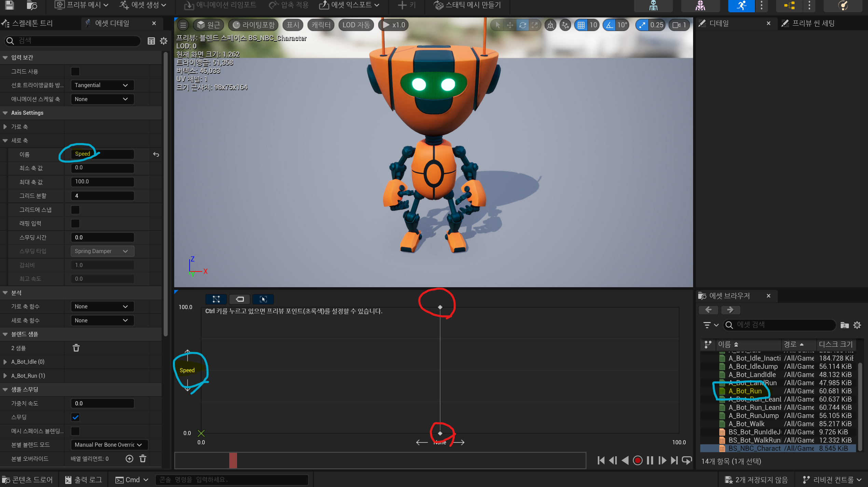Enable the 그리드 사용 checkbox

(75, 71)
